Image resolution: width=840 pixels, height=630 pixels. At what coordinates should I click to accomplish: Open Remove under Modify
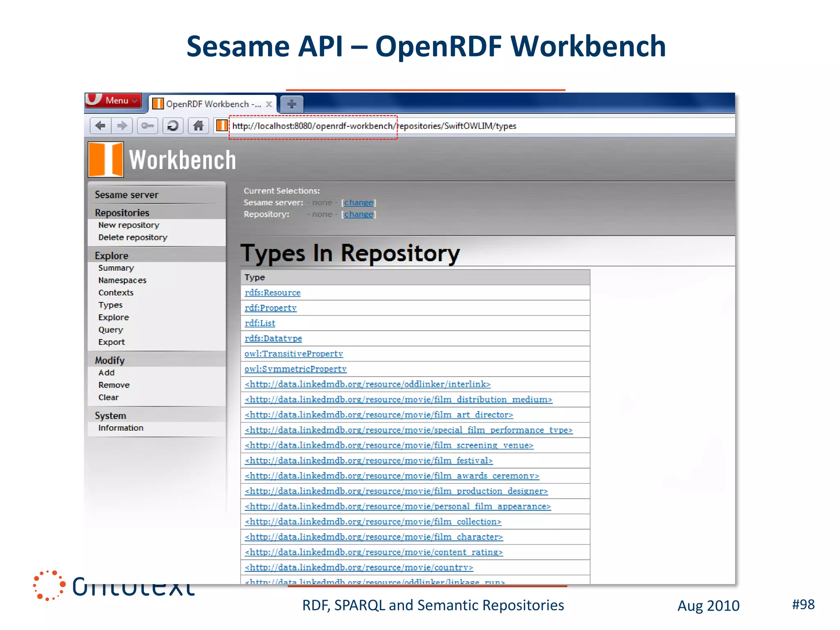click(114, 385)
